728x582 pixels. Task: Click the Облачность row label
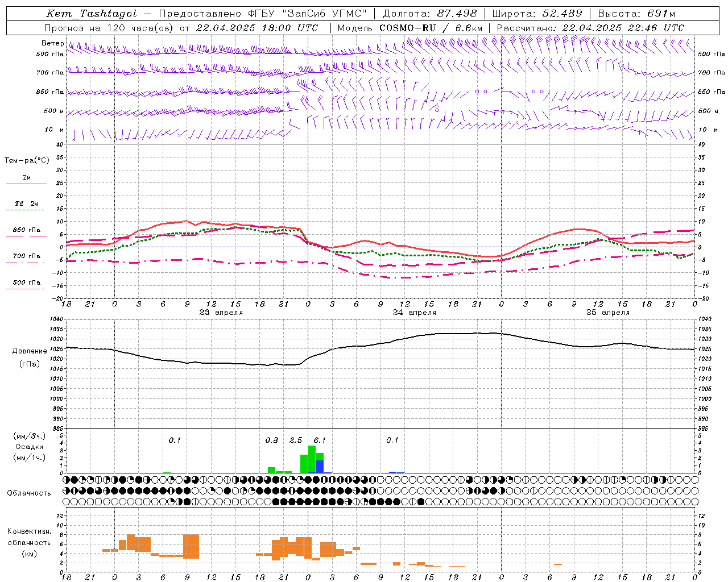pos(29,493)
